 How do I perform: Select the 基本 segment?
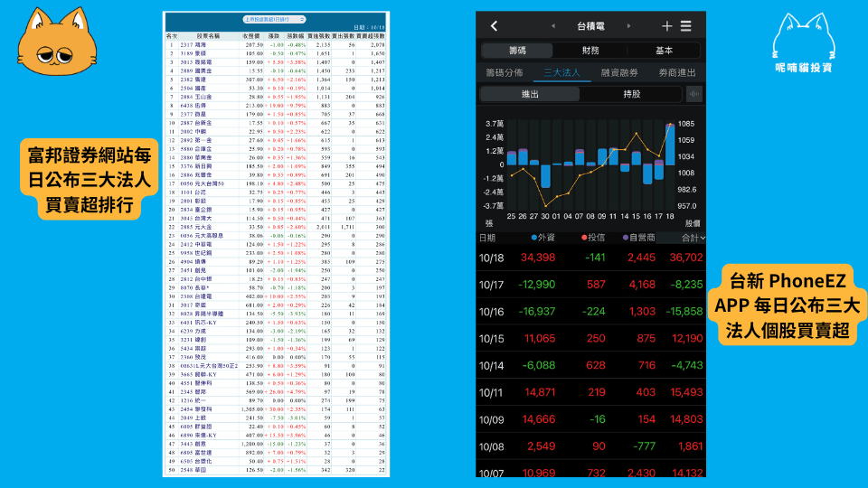point(664,51)
